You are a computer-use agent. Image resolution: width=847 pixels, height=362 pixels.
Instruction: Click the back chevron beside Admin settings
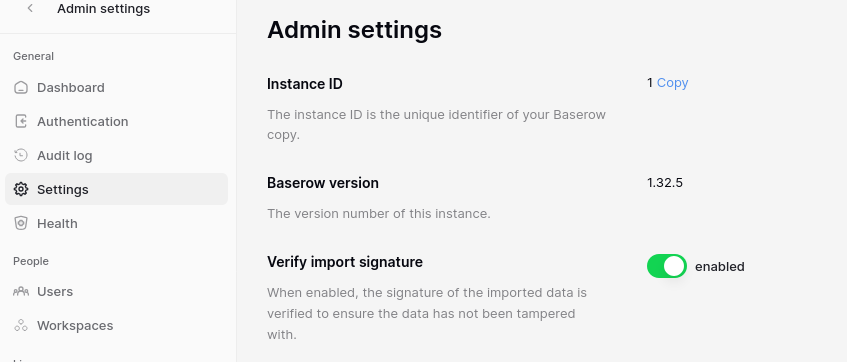tap(30, 8)
